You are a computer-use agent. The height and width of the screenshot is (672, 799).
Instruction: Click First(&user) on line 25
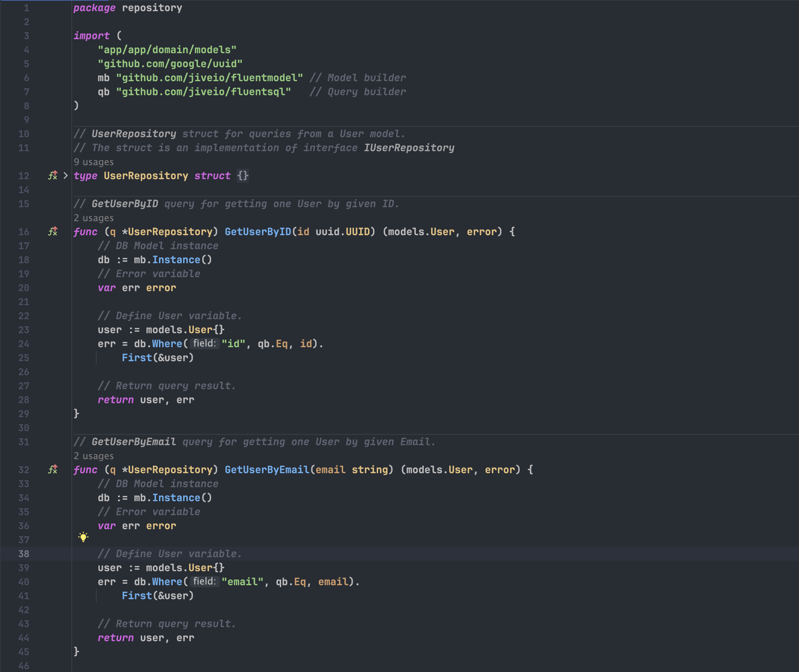pyautogui.click(x=158, y=358)
